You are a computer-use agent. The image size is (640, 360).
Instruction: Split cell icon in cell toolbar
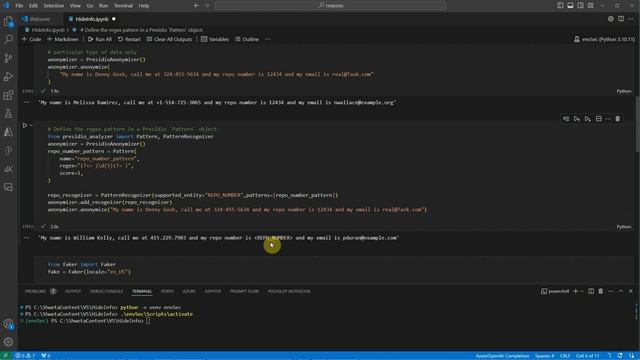point(598,119)
